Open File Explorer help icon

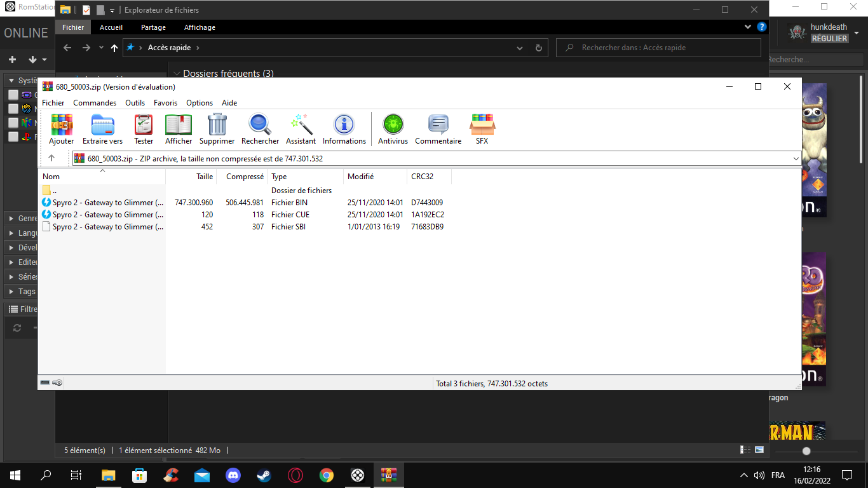click(762, 27)
